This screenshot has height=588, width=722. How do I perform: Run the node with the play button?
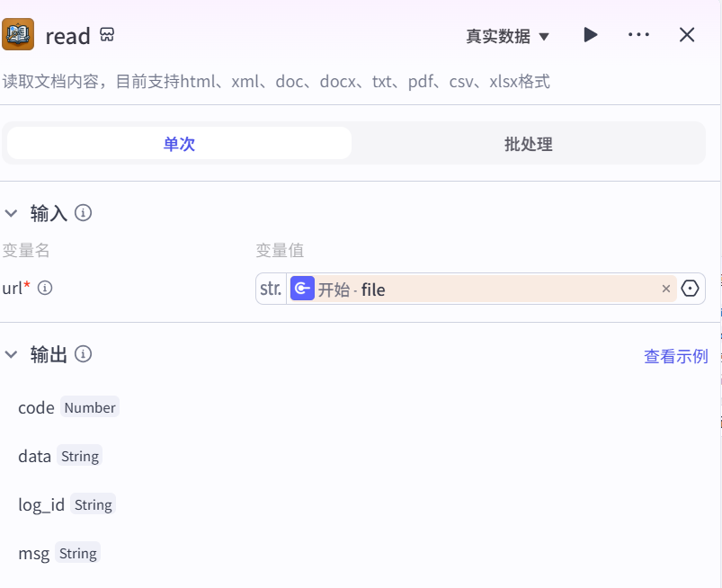pos(590,35)
